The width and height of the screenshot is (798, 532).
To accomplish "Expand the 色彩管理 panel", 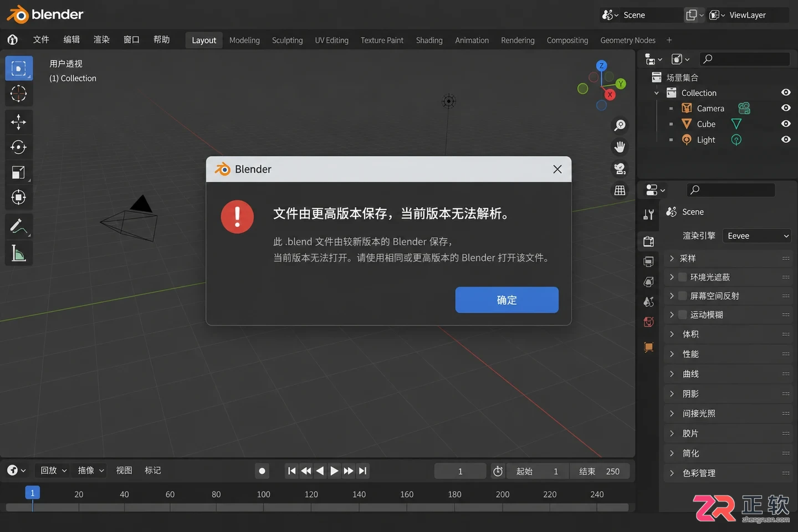I will [728, 473].
